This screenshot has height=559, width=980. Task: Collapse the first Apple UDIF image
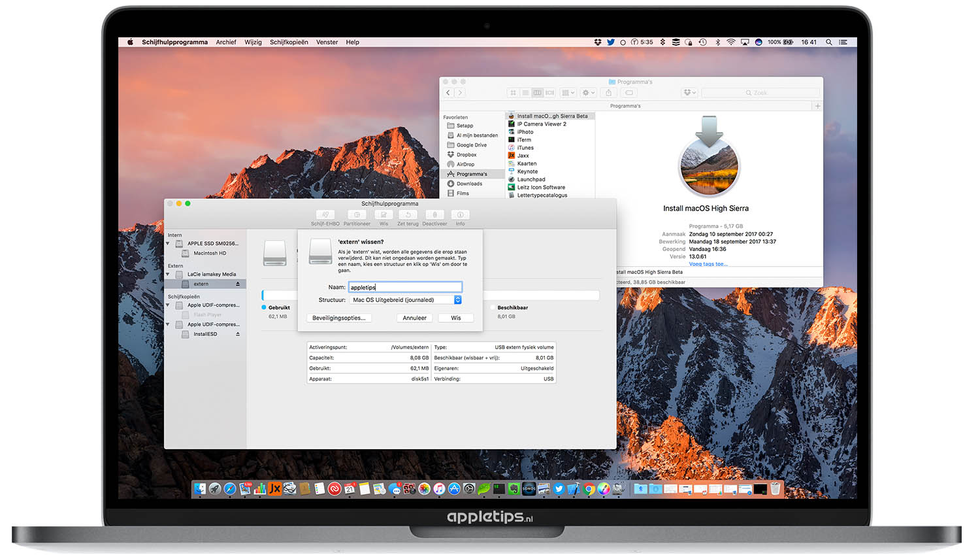tap(168, 305)
